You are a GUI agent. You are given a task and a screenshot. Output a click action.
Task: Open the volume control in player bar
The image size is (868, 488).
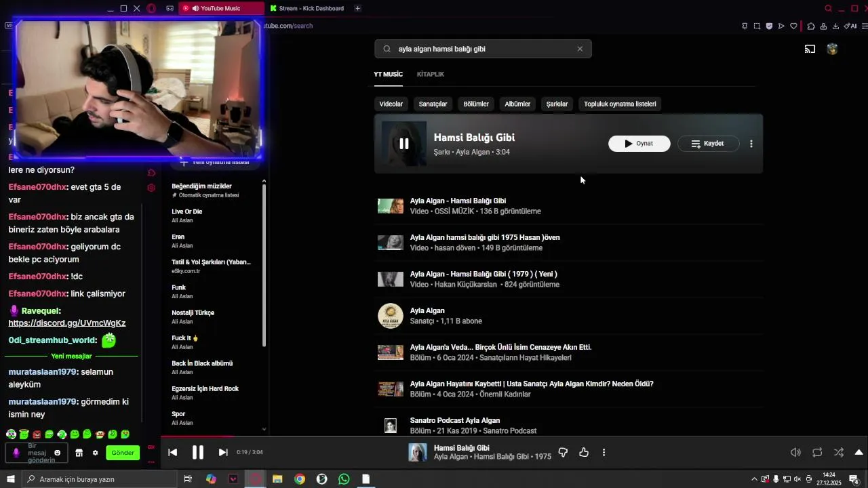(x=795, y=452)
